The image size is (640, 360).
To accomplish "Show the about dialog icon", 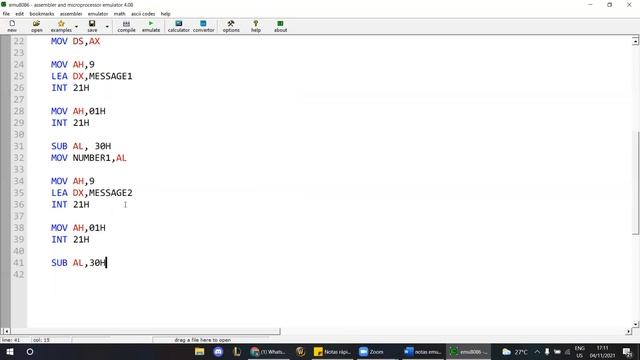I will tap(280, 26).
